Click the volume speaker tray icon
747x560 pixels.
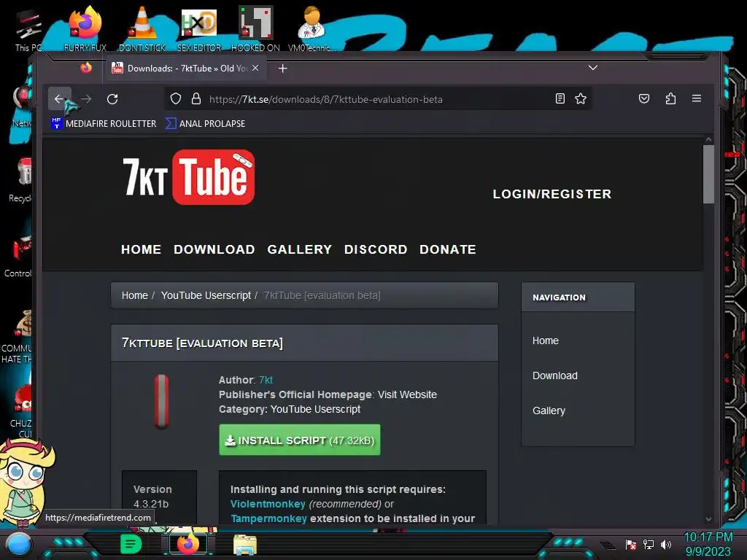(x=666, y=545)
